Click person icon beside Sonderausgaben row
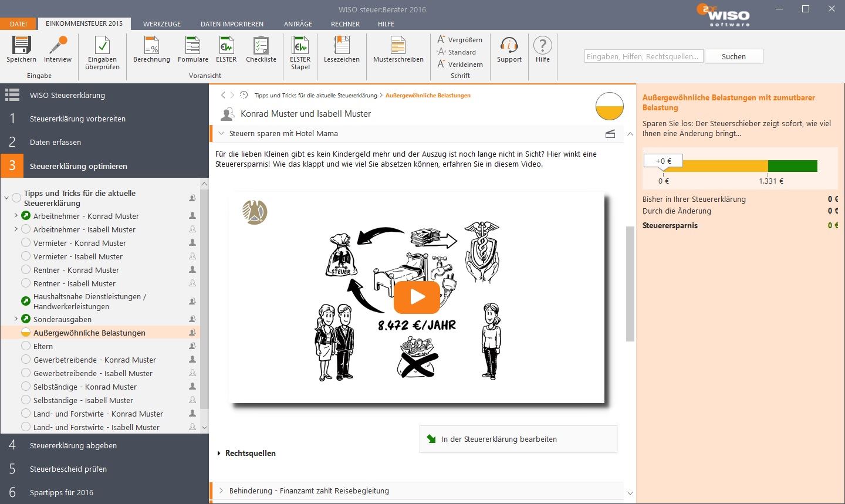This screenshot has width=845, height=504. [x=192, y=319]
